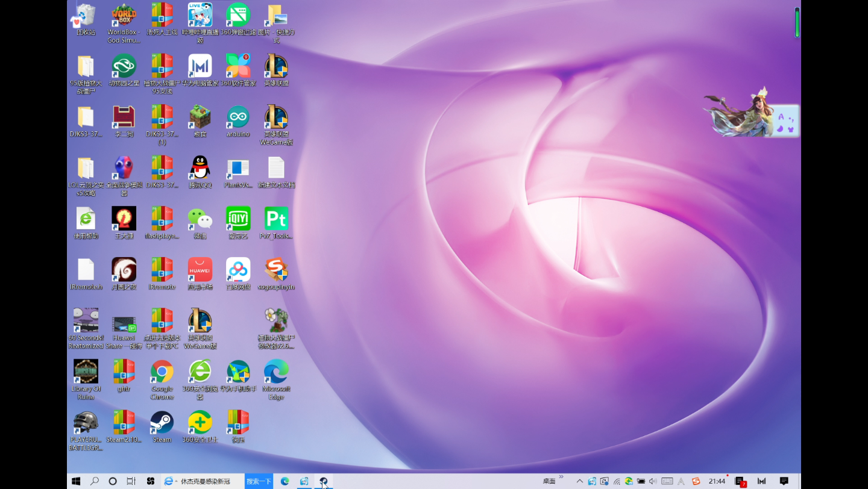
Task: Open Sogou input method tray icon
Action: [x=696, y=481]
